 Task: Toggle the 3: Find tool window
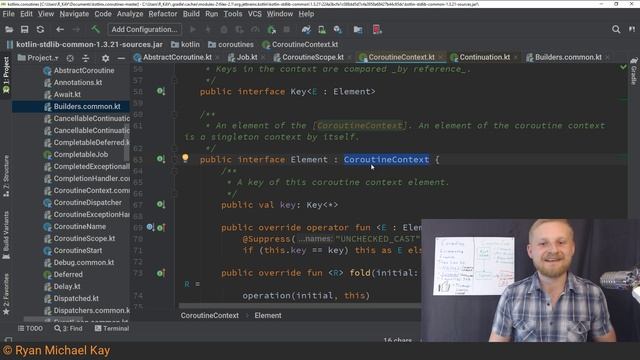(x=68, y=329)
